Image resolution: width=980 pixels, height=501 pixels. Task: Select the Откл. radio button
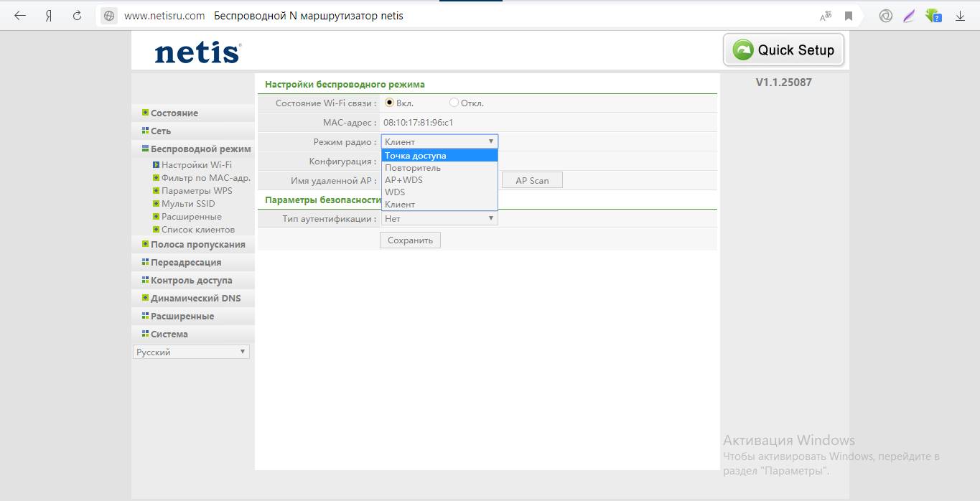click(454, 103)
